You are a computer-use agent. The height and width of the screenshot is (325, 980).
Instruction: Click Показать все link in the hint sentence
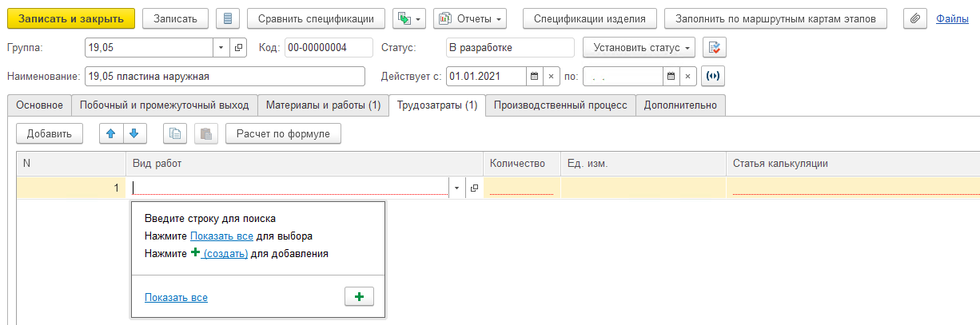click(221, 236)
